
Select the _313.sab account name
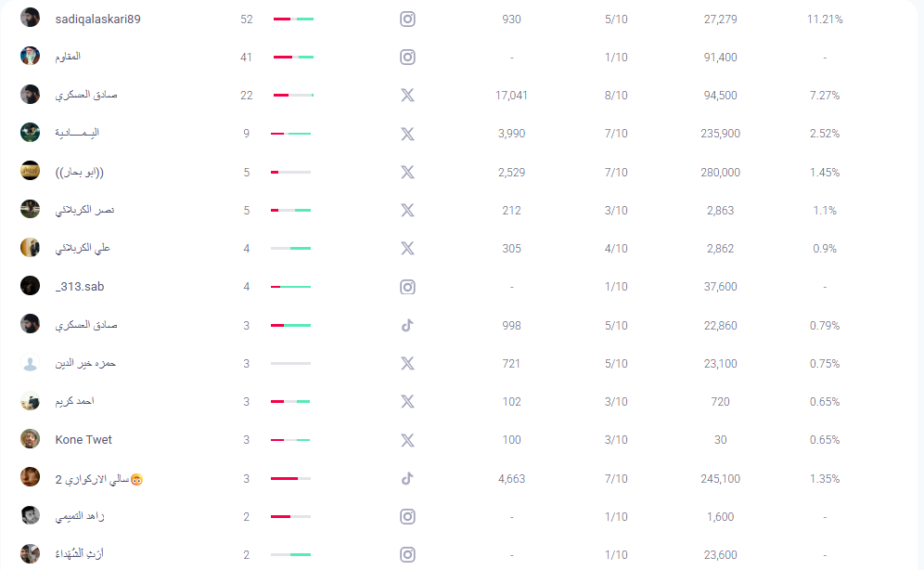coord(80,287)
